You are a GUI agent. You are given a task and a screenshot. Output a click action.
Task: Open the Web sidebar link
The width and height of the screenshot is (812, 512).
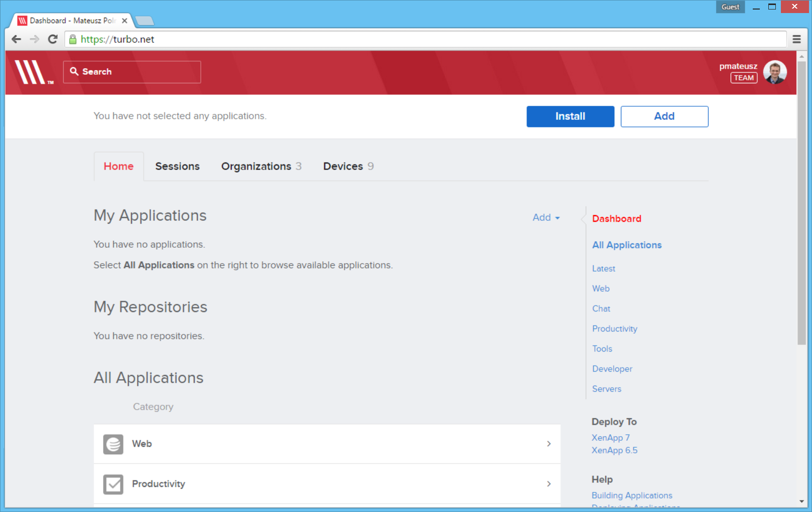(601, 289)
